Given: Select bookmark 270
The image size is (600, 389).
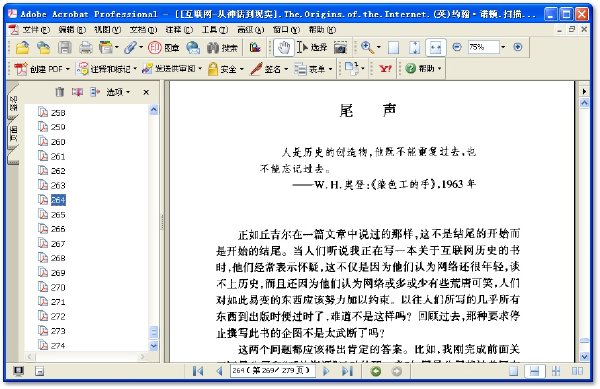Looking at the screenshot, I should click(58, 287).
